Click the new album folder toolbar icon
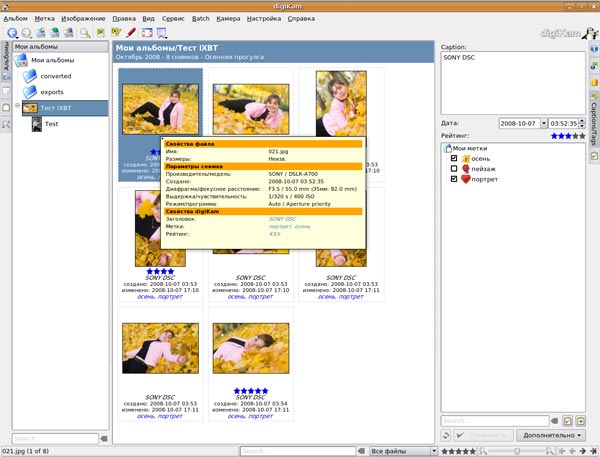 (41, 33)
